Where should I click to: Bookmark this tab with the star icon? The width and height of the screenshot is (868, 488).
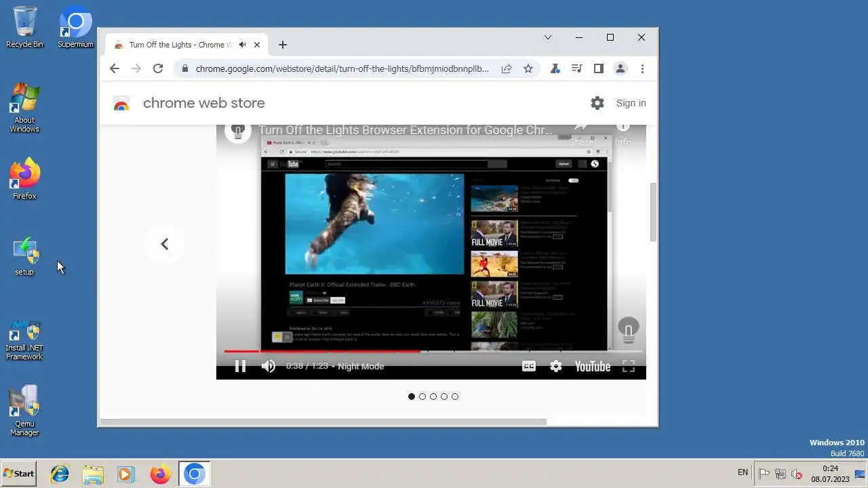coord(528,68)
